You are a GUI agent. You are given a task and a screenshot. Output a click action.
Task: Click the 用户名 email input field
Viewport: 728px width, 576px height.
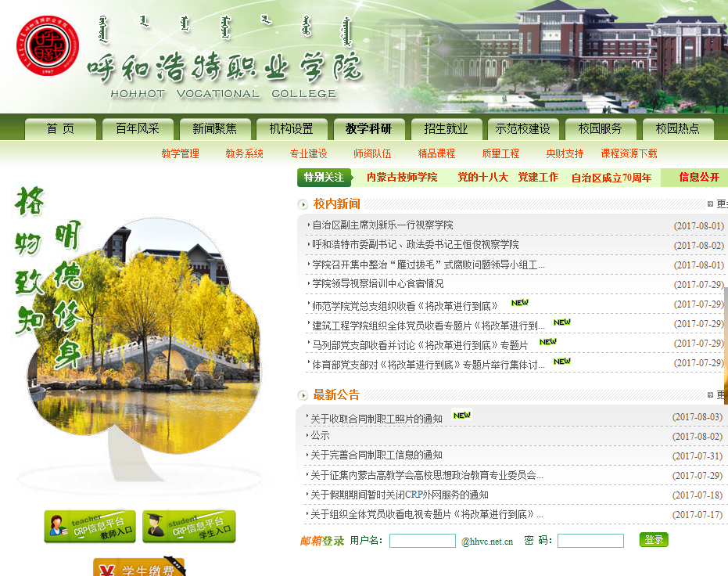[x=422, y=541]
